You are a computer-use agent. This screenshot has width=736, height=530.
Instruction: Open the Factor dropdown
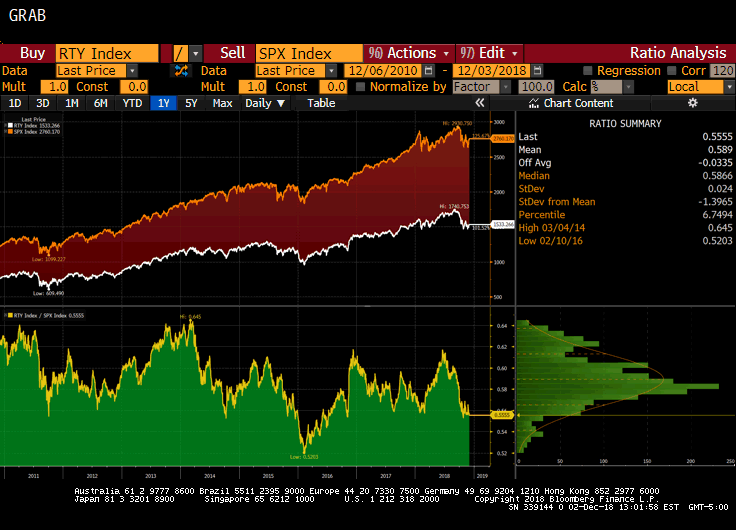click(506, 87)
